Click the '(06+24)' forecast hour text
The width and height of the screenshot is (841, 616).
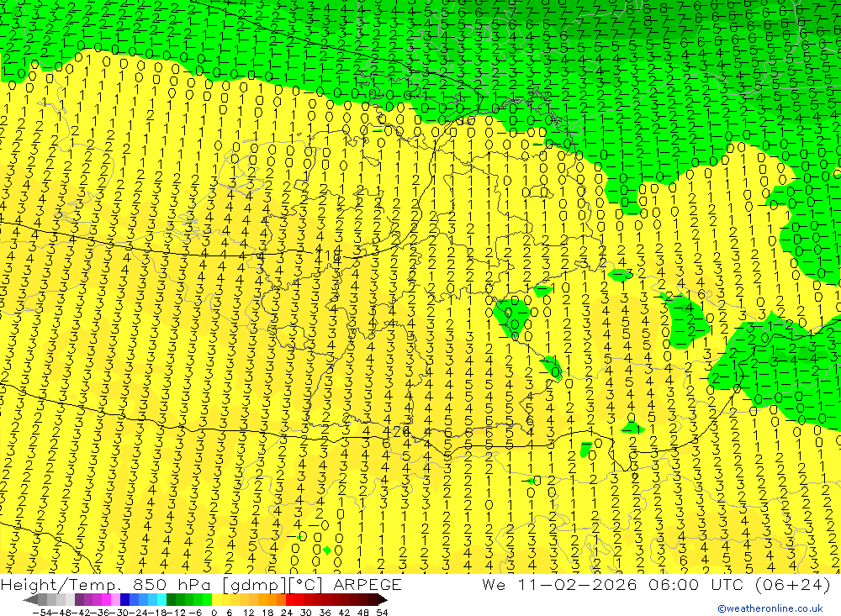tap(791, 585)
